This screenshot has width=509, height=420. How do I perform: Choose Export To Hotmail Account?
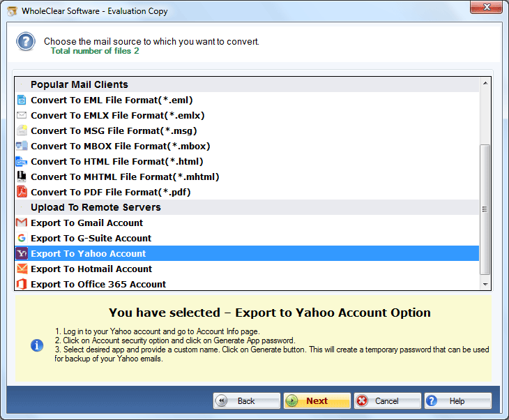point(247,269)
